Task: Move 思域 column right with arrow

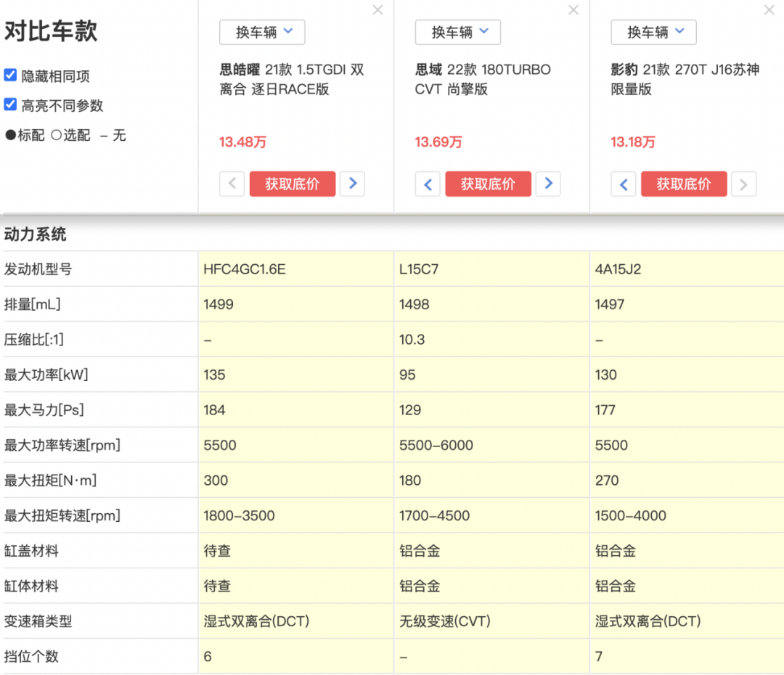Action: pyautogui.click(x=548, y=184)
